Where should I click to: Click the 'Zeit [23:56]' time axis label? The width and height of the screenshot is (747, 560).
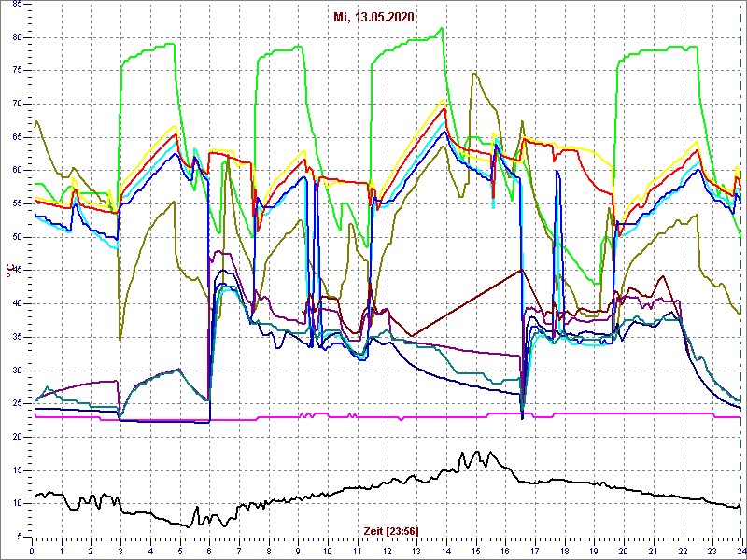point(391,530)
